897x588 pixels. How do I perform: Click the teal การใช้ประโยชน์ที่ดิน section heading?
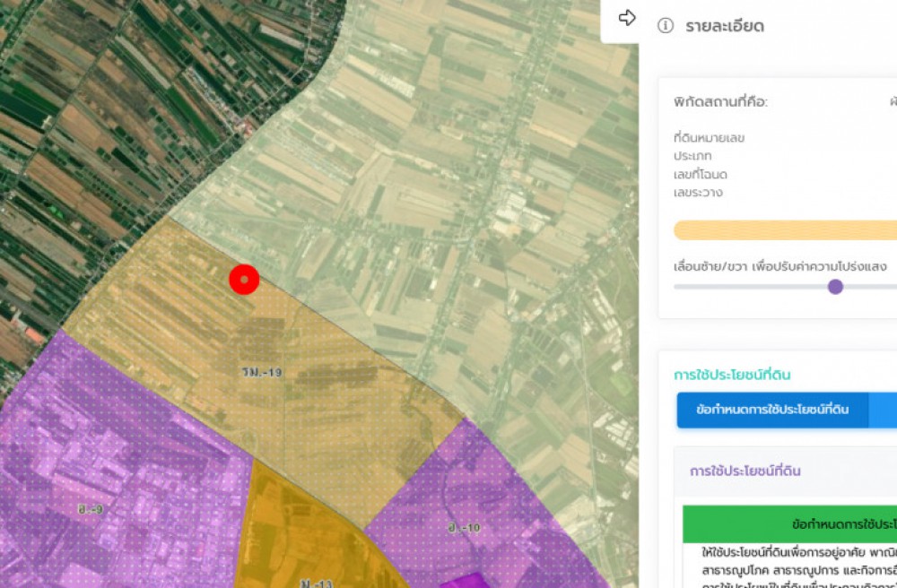pyautogui.click(x=732, y=375)
